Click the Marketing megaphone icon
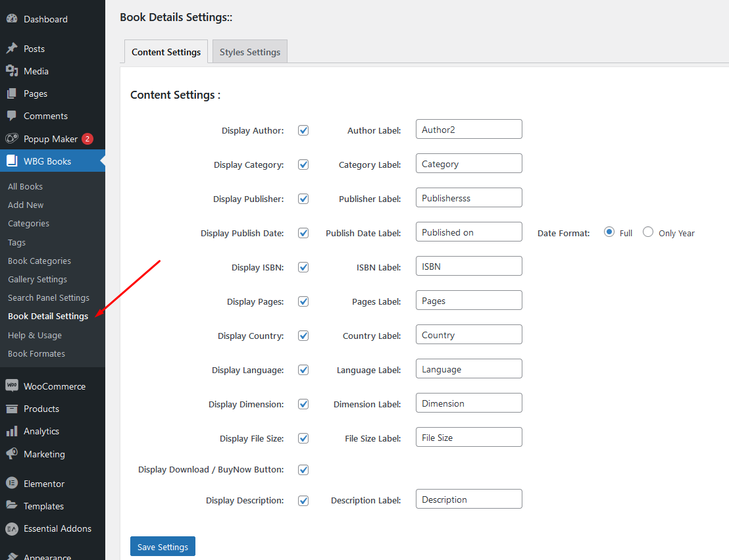The height and width of the screenshot is (560, 729). pos(12,453)
